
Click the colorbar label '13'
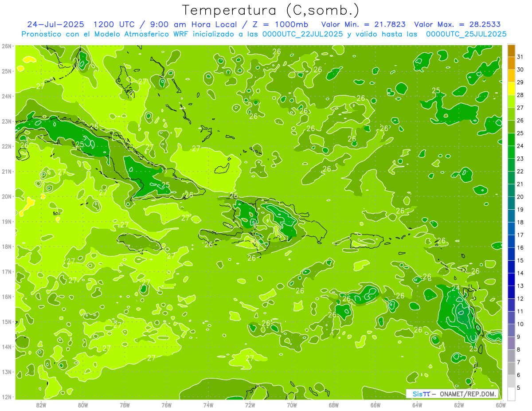pyautogui.click(x=520, y=286)
